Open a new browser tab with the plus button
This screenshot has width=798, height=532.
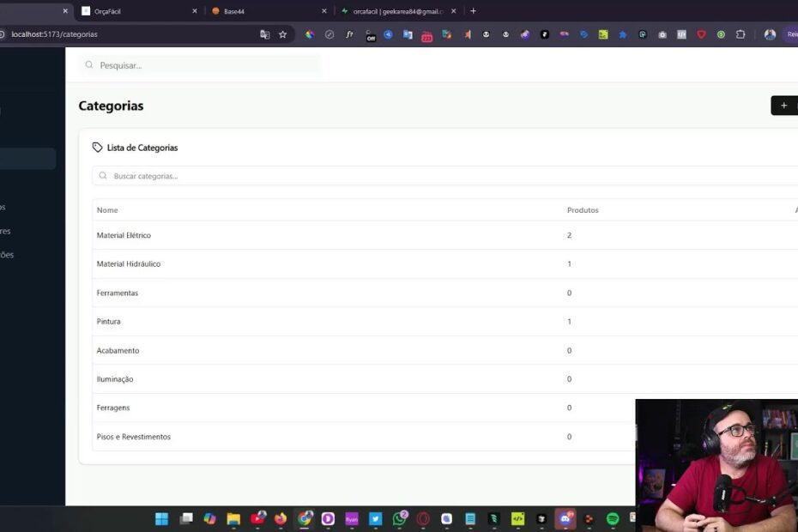click(x=473, y=10)
